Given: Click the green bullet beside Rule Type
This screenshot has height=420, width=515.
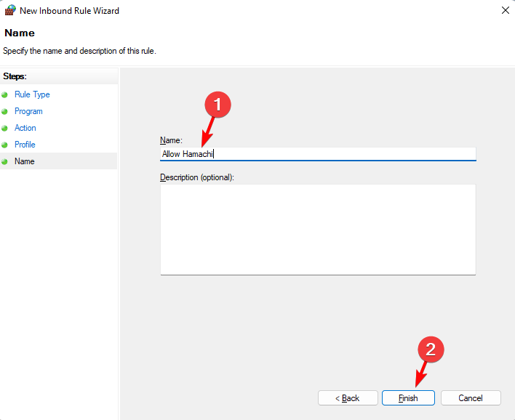Looking at the screenshot, I should [x=4, y=95].
